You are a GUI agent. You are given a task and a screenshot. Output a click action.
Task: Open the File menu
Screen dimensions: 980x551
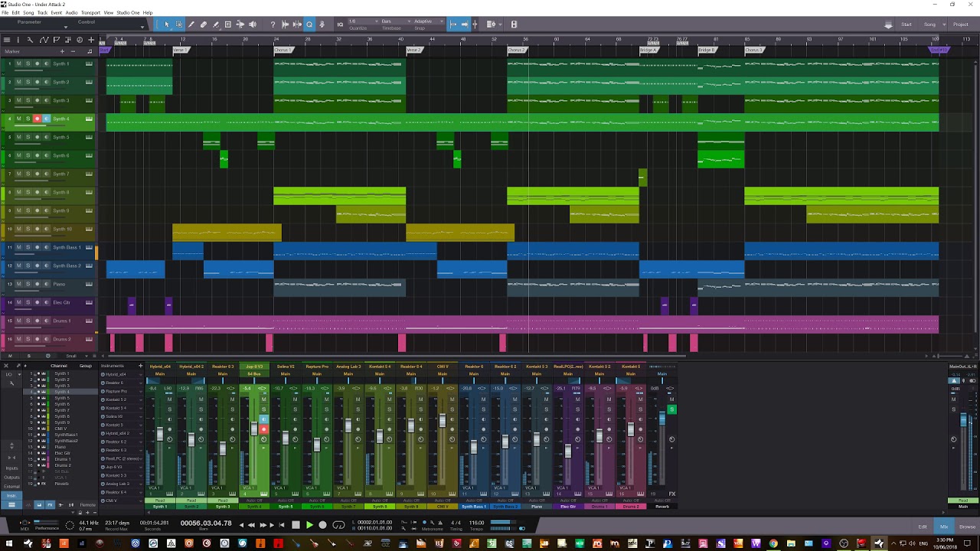click(x=5, y=13)
